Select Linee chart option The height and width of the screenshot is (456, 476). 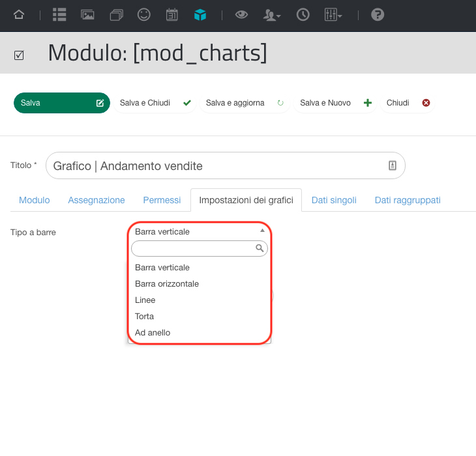200,300
